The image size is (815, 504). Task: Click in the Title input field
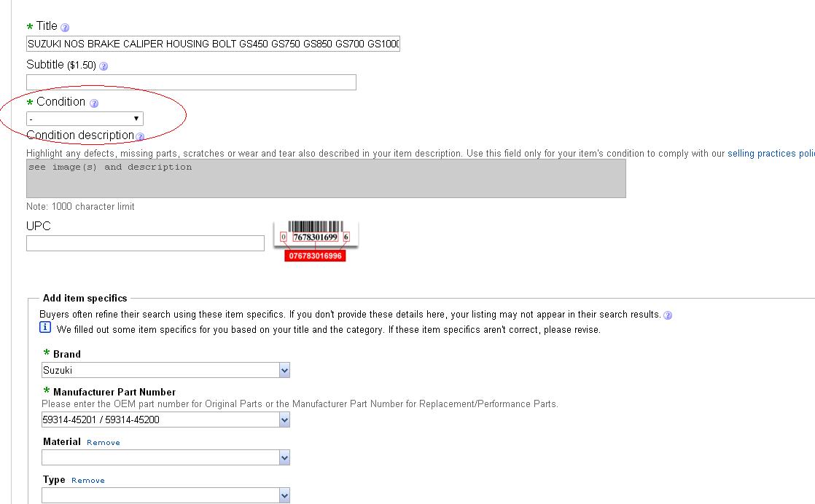pyautogui.click(x=213, y=44)
